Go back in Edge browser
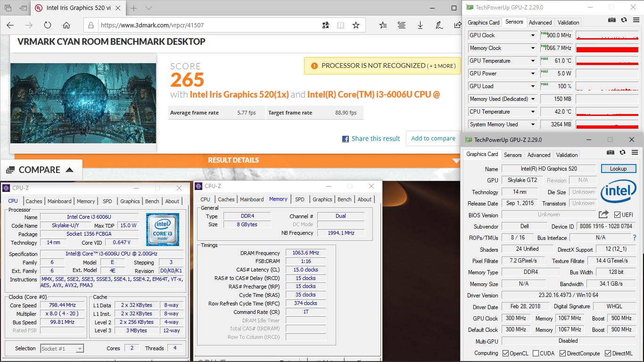 [10, 25]
